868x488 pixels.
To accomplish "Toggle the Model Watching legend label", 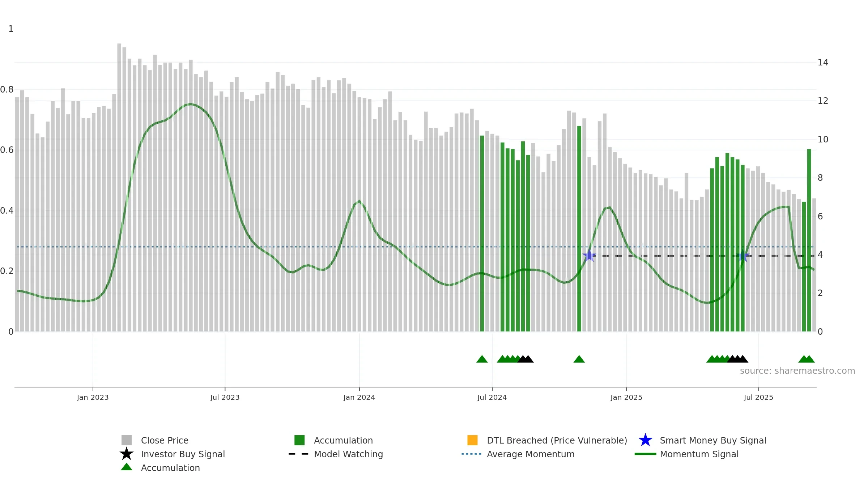I will 348,454.
